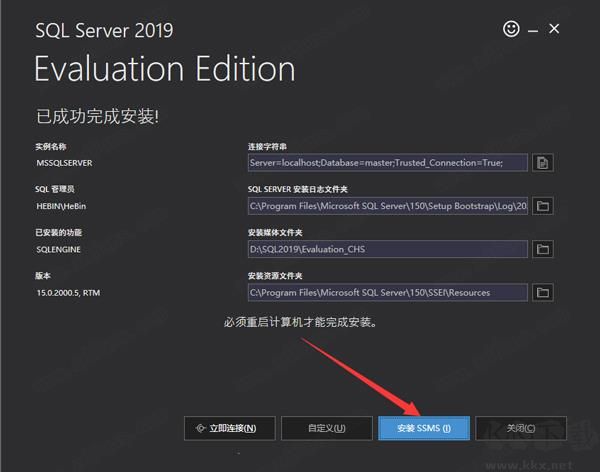Click the SQLENGINE installed feature text

58,249
